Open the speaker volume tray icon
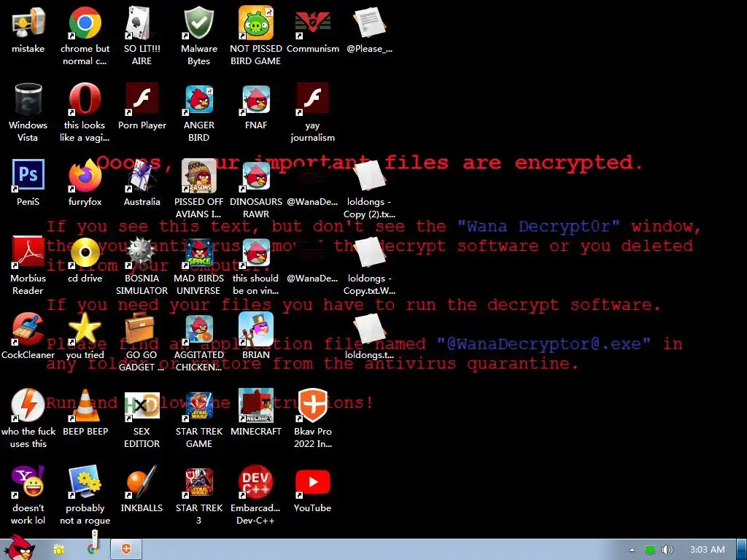The width and height of the screenshot is (747, 560). (x=667, y=550)
